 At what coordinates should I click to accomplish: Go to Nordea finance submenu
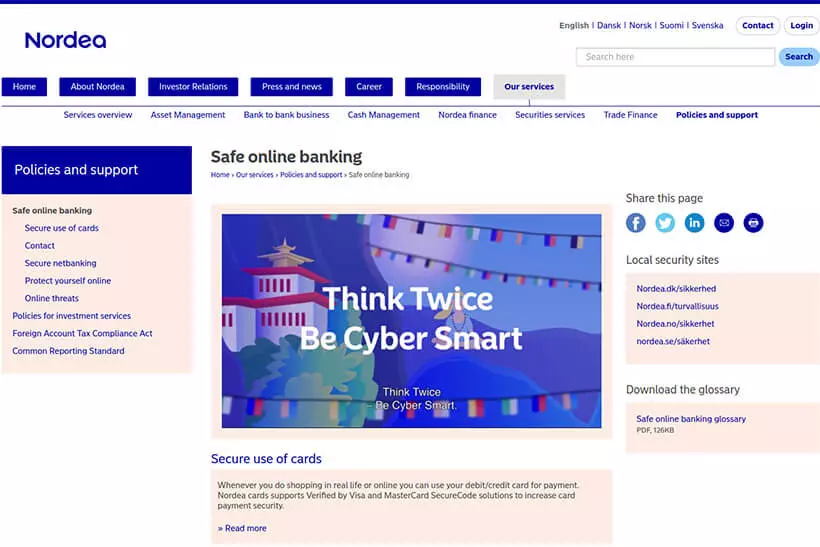(468, 115)
